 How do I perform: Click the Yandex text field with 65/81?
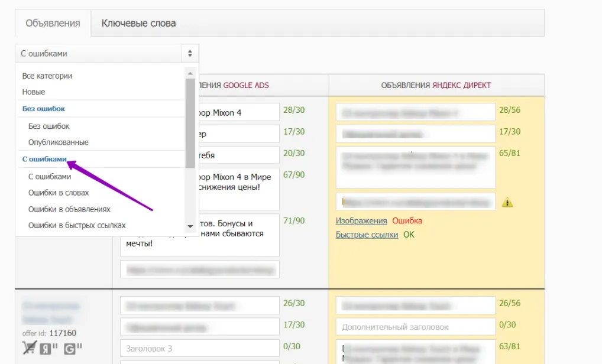click(415, 167)
